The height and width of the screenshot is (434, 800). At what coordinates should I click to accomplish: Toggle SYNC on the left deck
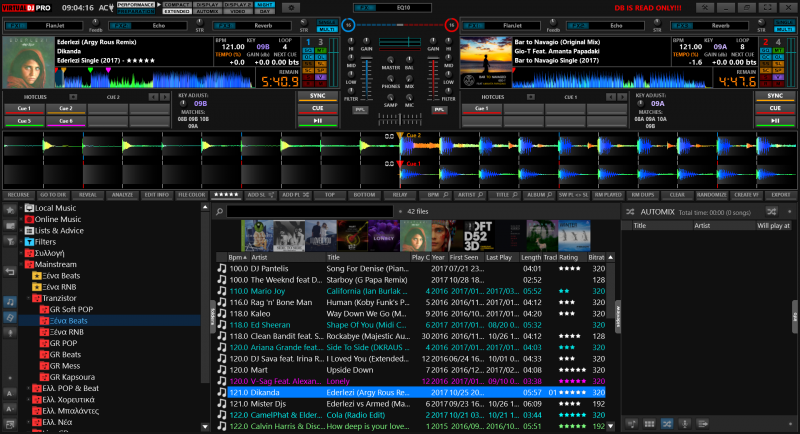pyautogui.click(x=317, y=96)
